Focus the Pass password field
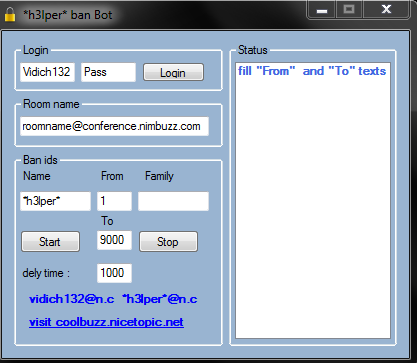The height and width of the screenshot is (363, 417). [108, 72]
